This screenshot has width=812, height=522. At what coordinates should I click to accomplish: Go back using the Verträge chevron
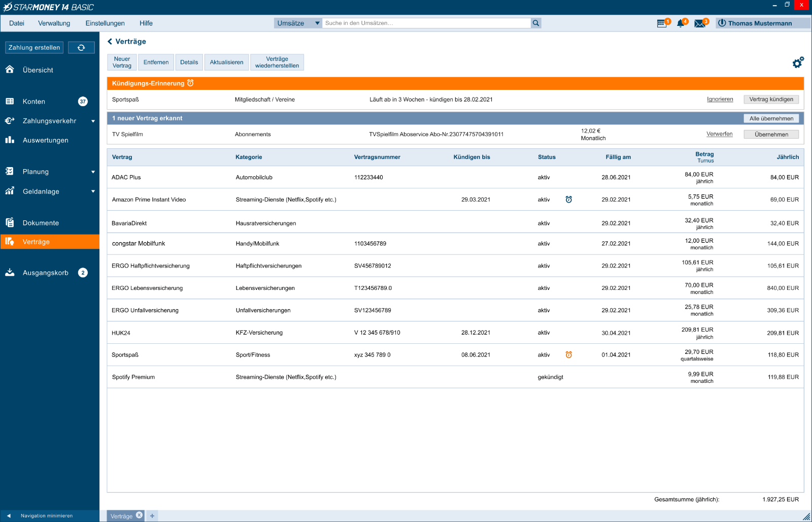[x=110, y=42]
